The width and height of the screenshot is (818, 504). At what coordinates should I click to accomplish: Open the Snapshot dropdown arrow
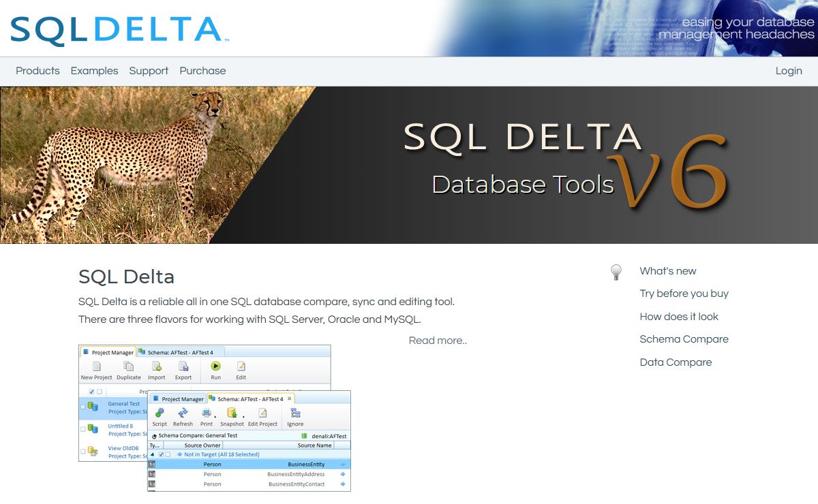pos(243,417)
